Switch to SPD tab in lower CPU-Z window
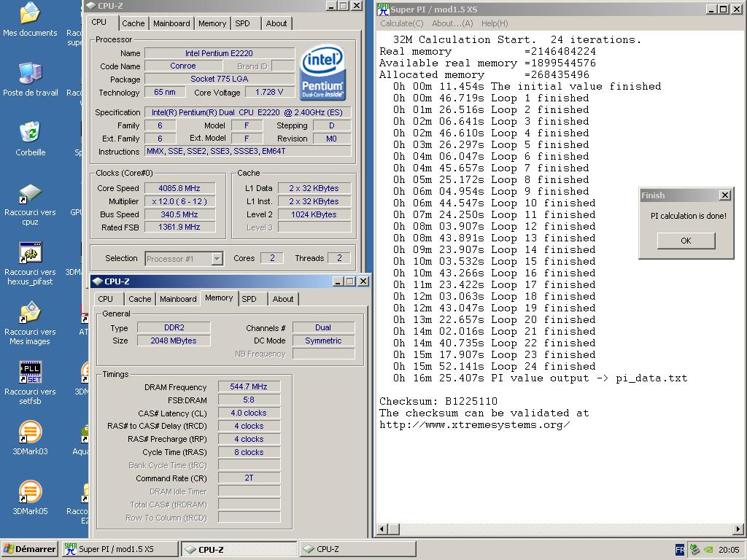This screenshot has height=560, width=747. 249,299
